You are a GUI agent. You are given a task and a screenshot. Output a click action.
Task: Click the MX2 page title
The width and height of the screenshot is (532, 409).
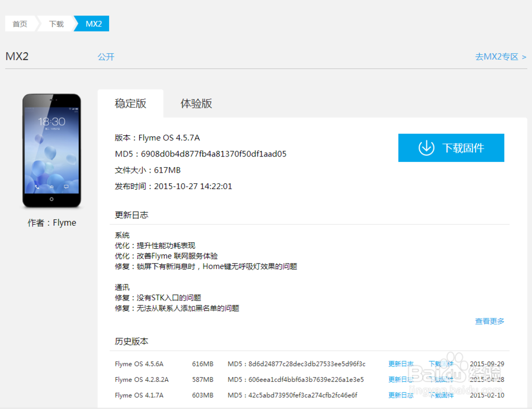[17, 56]
